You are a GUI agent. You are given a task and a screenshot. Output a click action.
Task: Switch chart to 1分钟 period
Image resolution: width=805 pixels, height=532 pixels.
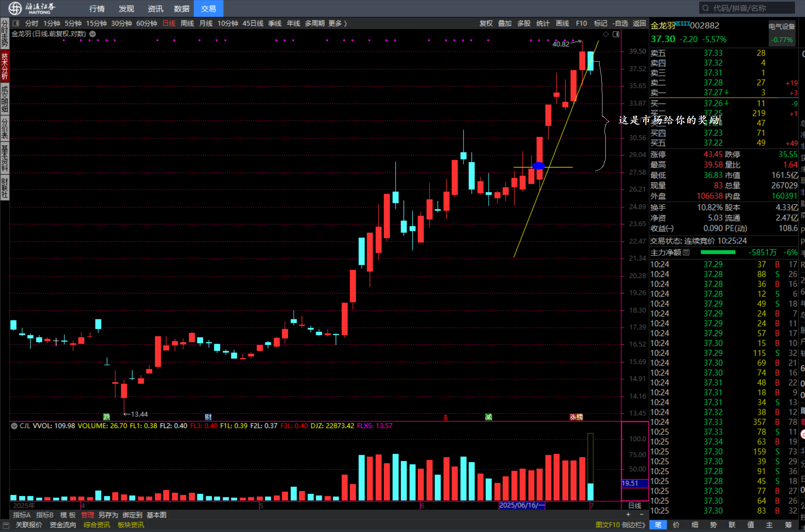(51, 23)
